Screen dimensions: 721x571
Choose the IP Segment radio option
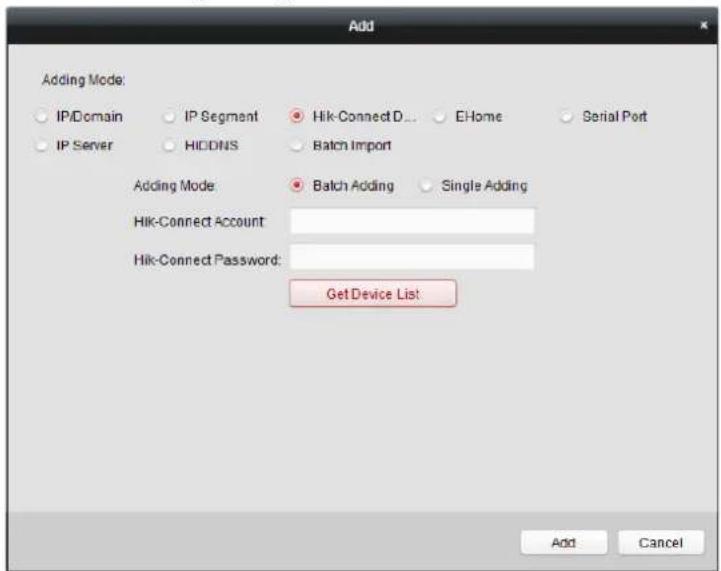click(x=170, y=116)
